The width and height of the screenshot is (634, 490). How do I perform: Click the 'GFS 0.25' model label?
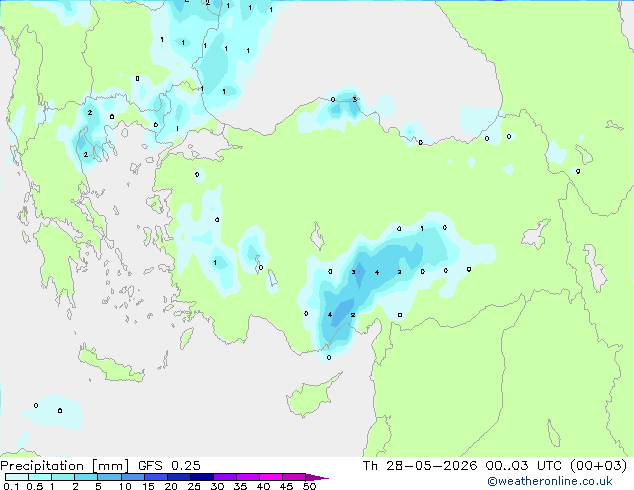(169, 466)
